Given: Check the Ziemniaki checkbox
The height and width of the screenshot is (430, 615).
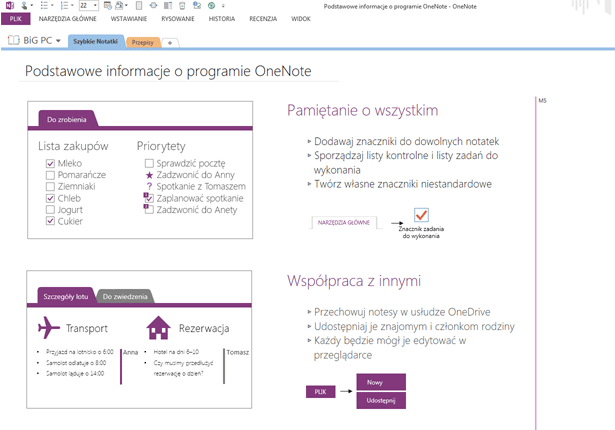Looking at the screenshot, I should pos(50,186).
